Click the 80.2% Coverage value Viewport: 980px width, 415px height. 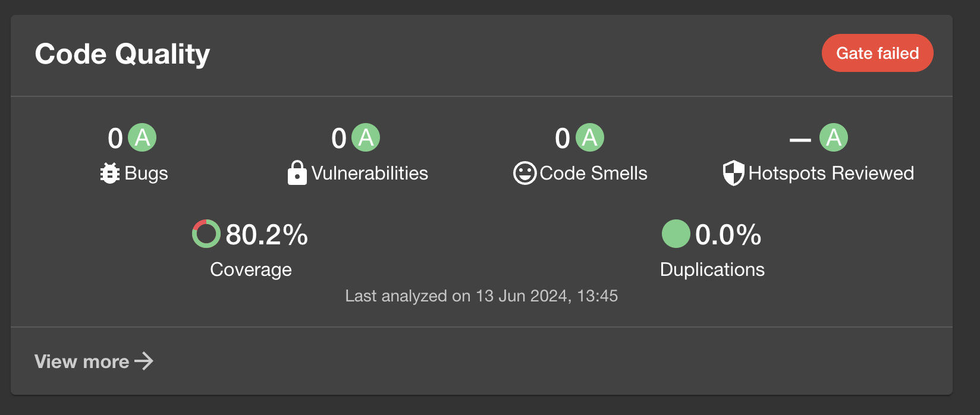(267, 234)
